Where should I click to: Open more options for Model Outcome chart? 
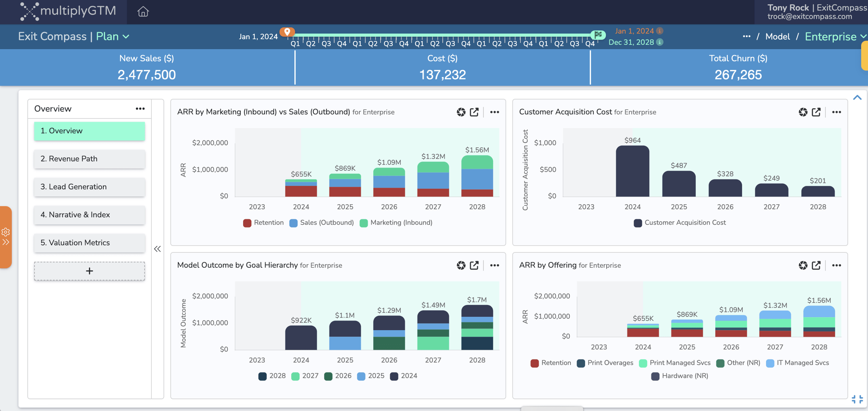494,265
